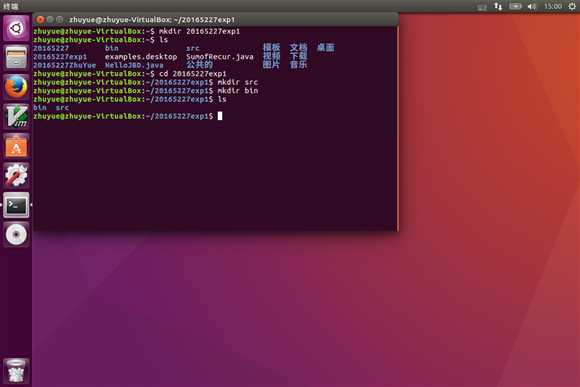Screen dimensions: 580x387
Task: Open the battery status indicator
Action: coord(515,6)
